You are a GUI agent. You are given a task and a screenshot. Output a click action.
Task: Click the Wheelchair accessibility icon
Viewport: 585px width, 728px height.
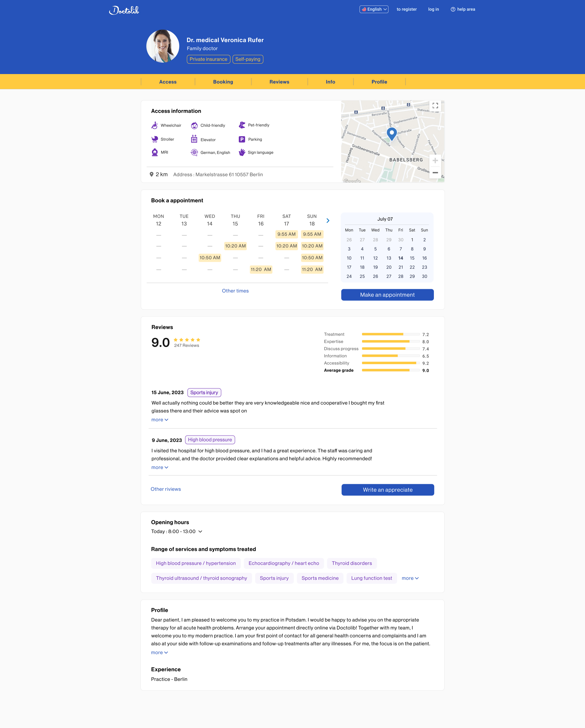pyautogui.click(x=154, y=125)
